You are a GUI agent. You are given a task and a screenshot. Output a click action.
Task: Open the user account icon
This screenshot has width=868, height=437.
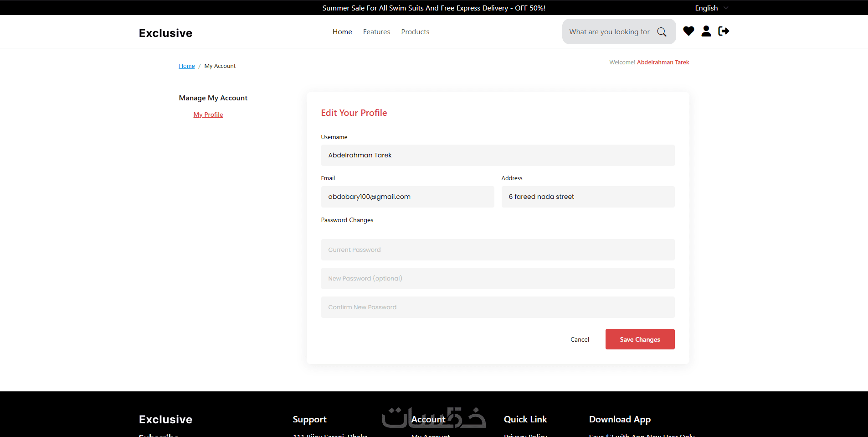[x=706, y=31]
